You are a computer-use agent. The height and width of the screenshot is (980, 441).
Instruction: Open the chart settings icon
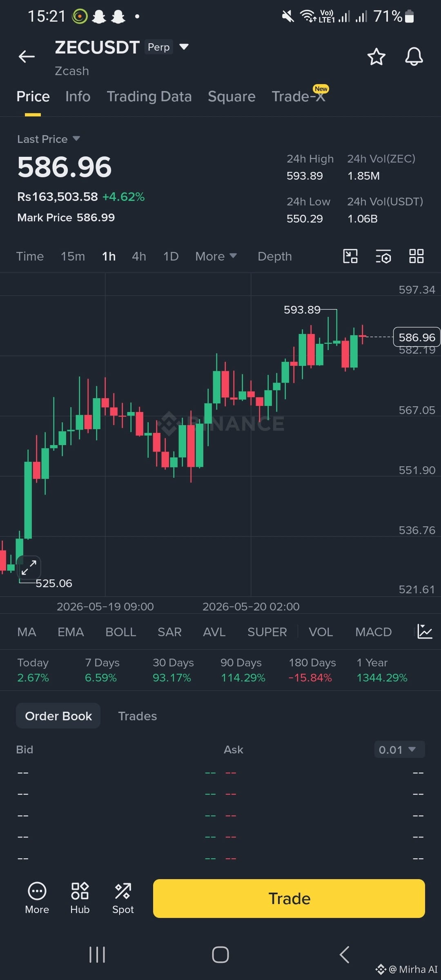point(383,256)
